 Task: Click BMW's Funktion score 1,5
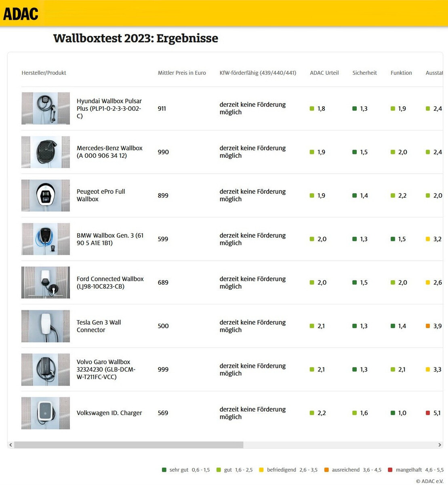click(x=402, y=239)
